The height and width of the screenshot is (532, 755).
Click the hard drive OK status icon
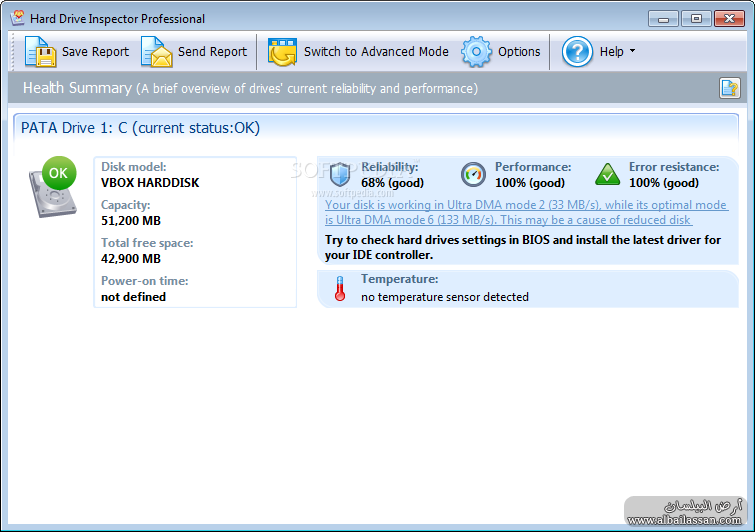(52, 187)
